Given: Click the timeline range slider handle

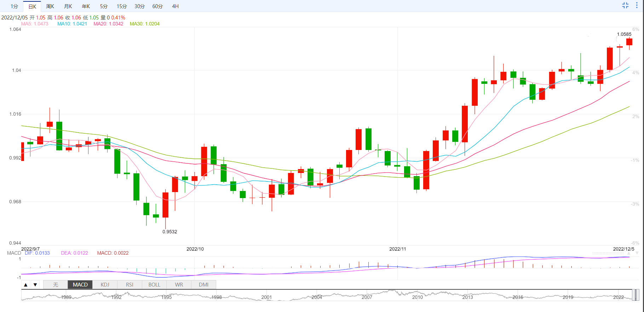Looking at the screenshot, I should [x=636, y=295].
